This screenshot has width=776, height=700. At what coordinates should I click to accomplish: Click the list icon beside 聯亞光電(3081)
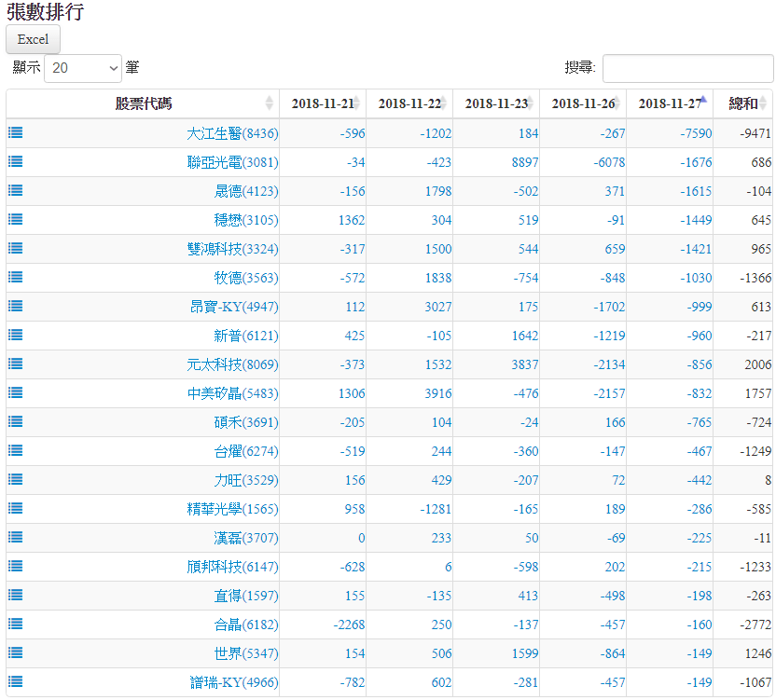[x=15, y=162]
